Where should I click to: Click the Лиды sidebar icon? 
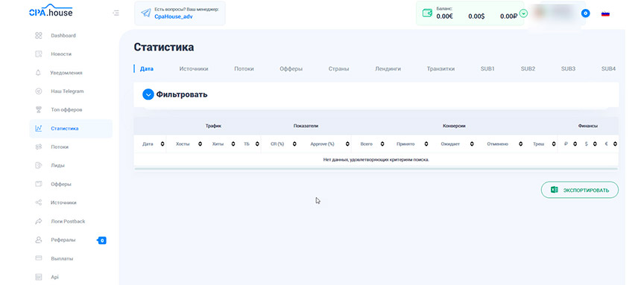coord(39,166)
